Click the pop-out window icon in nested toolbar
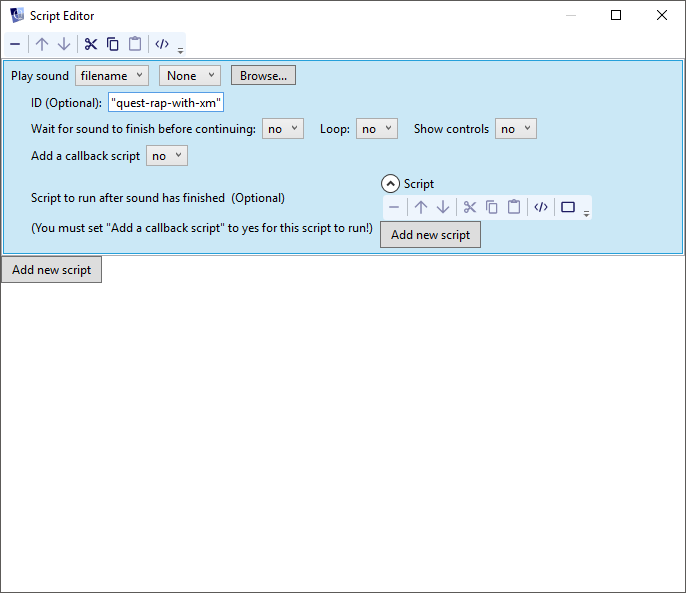This screenshot has width=686, height=593. point(568,207)
